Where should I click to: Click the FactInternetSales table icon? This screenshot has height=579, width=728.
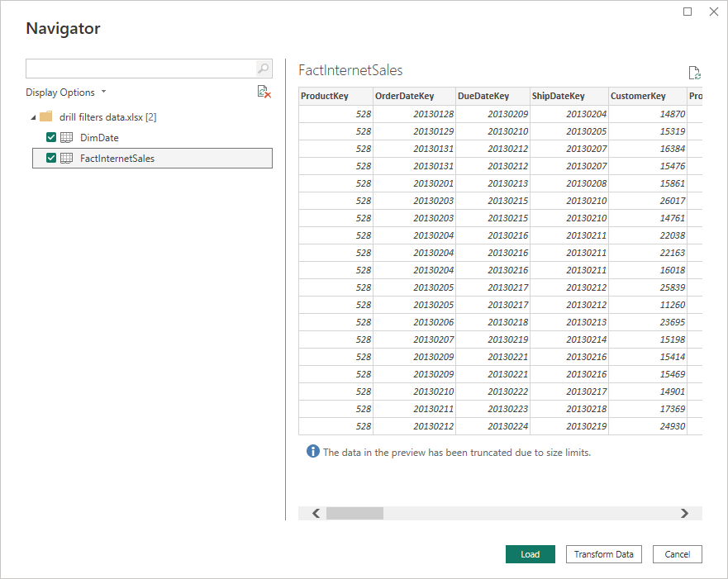(66, 159)
